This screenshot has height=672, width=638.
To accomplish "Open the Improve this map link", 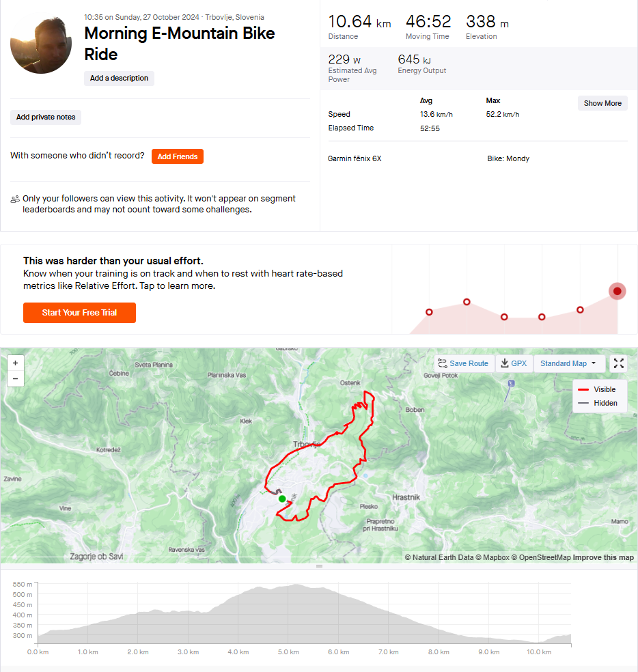I will coord(603,557).
